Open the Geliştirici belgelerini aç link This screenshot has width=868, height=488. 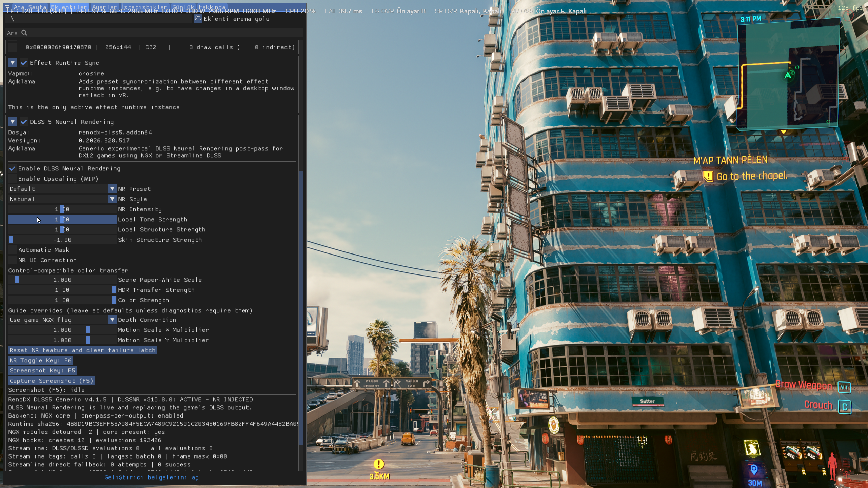click(152, 477)
